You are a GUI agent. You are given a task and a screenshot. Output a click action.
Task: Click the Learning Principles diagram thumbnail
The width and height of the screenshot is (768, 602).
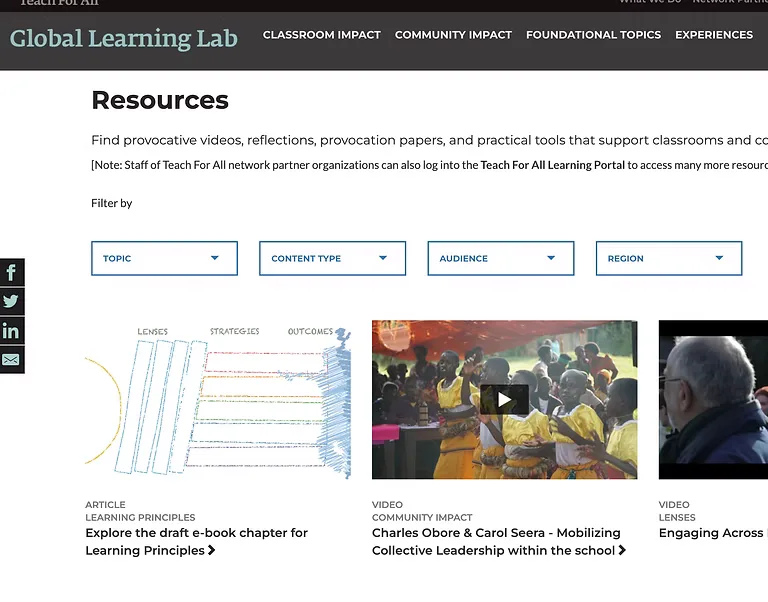click(218, 400)
